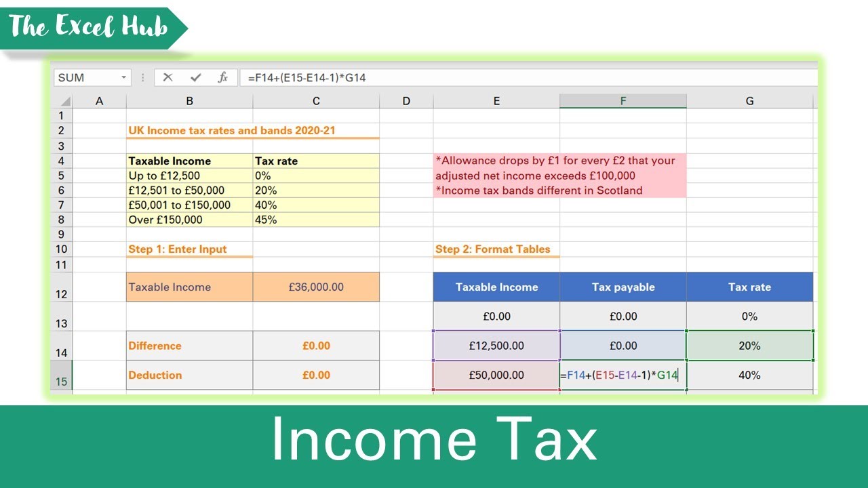This screenshot has height=488, width=868.
Task: Select cell F13 showing £0.00
Action: click(623, 317)
